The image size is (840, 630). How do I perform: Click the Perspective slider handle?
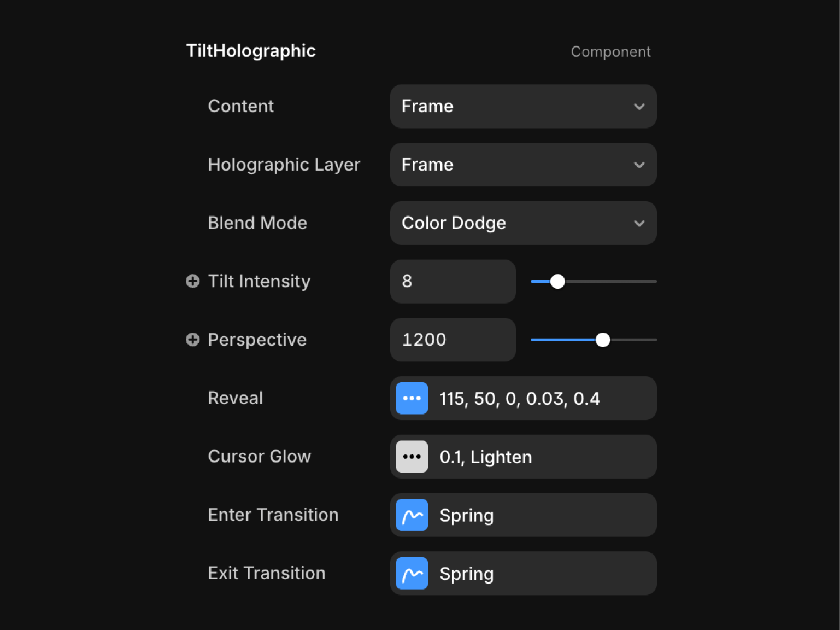point(603,340)
